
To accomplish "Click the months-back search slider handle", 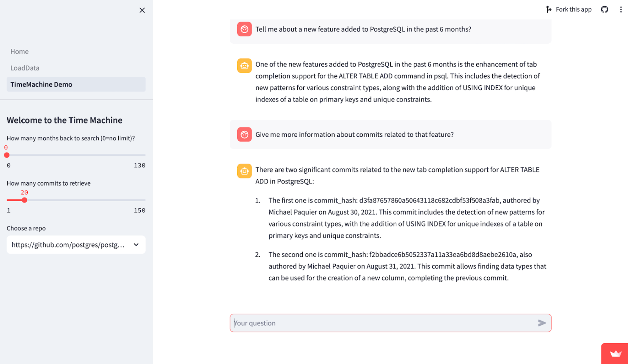I will [7, 155].
